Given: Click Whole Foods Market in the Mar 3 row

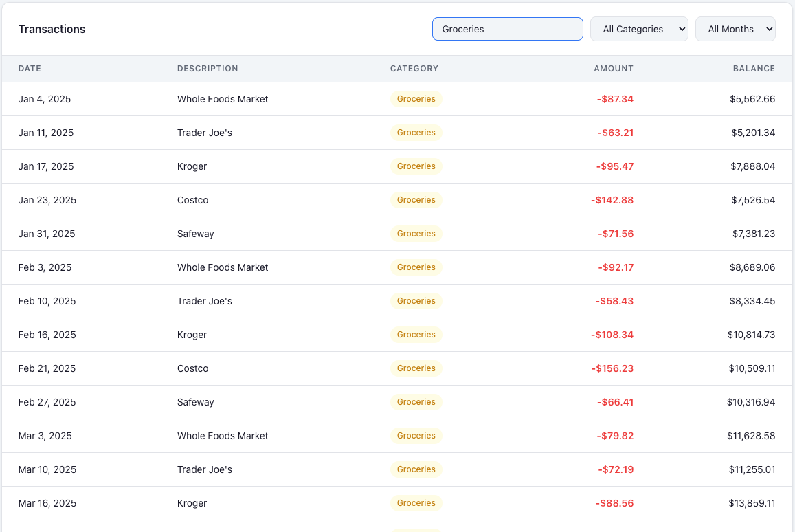Looking at the screenshot, I should point(223,436).
